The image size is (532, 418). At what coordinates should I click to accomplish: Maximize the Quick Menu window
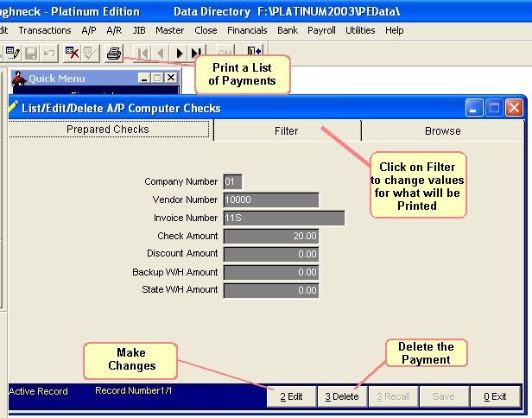157,78
